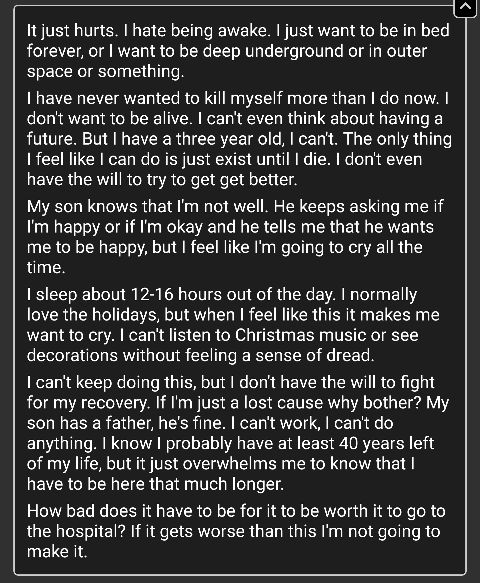Click the paragraph starting "I have never wanted"
Screen dimensions: 480x583
pos(239,139)
